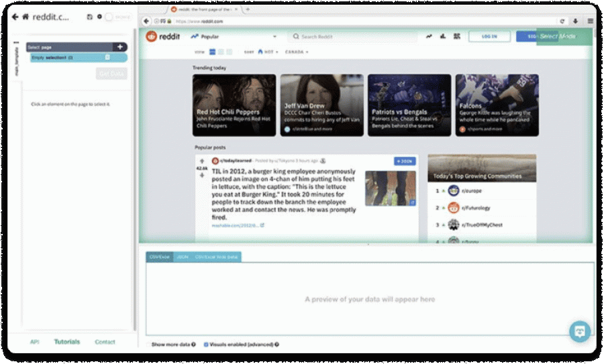Open the Red Hot Chili Peppers trending card

(x=234, y=105)
